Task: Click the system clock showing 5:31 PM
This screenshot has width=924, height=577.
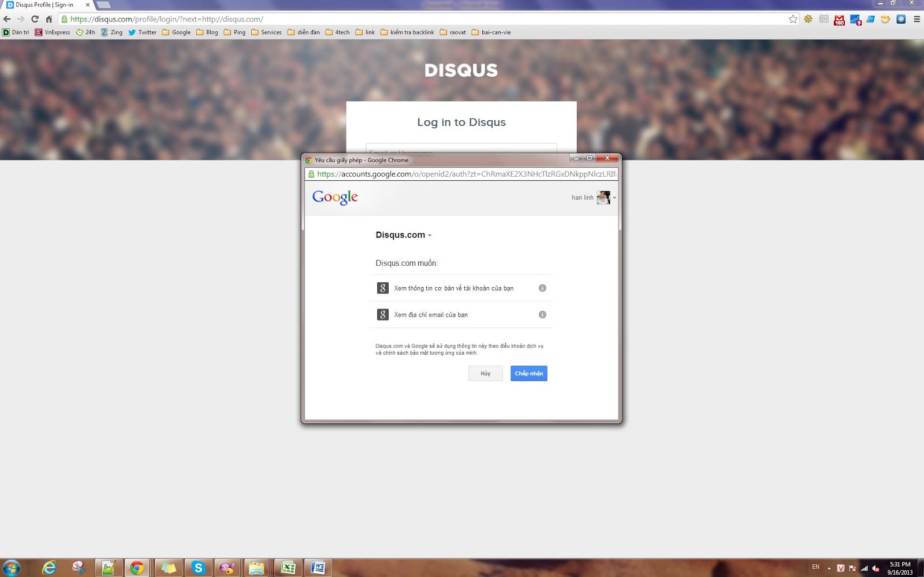Action: (900, 568)
